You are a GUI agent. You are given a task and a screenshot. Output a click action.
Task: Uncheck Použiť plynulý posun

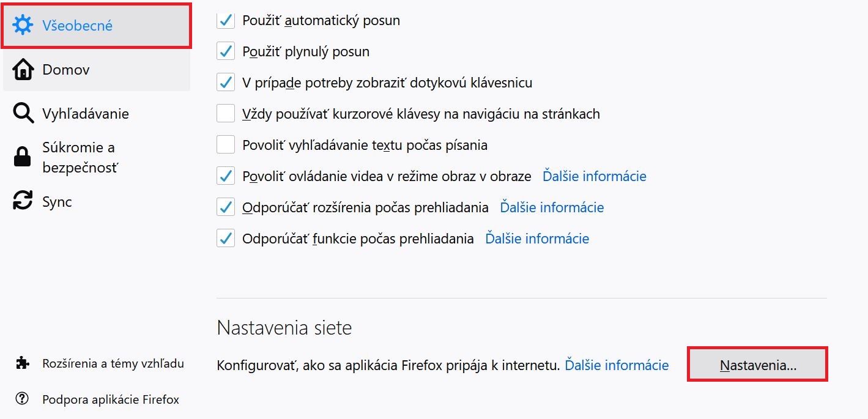click(x=226, y=51)
